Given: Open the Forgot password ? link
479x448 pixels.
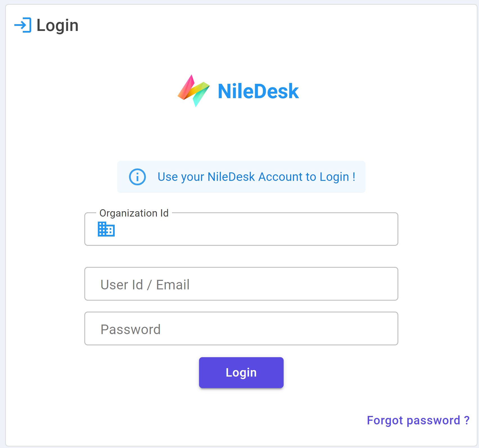Looking at the screenshot, I should click(x=418, y=420).
